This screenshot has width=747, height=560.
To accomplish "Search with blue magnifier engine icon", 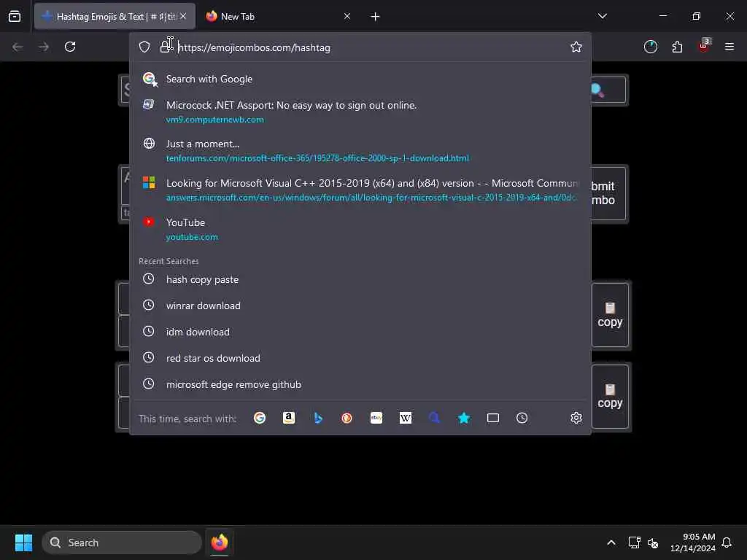I will (x=435, y=418).
